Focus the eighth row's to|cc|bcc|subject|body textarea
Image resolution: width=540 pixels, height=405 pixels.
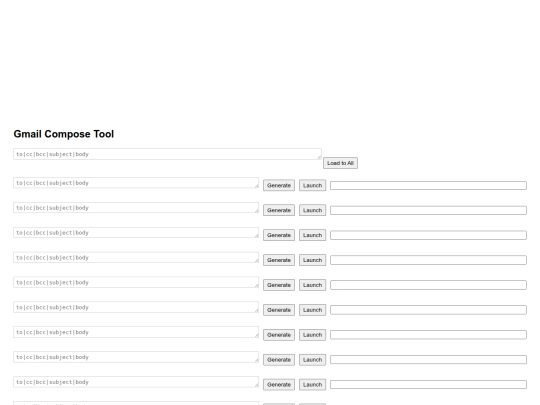tap(136, 357)
